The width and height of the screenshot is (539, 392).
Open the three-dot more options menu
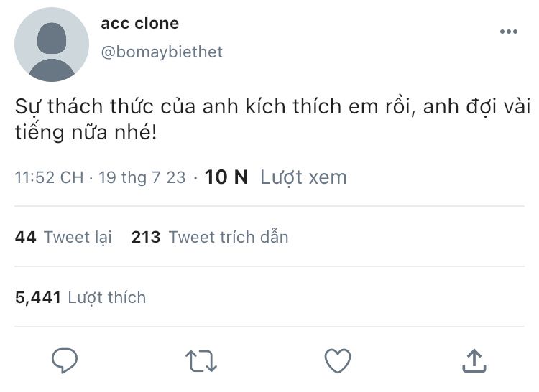click(508, 32)
